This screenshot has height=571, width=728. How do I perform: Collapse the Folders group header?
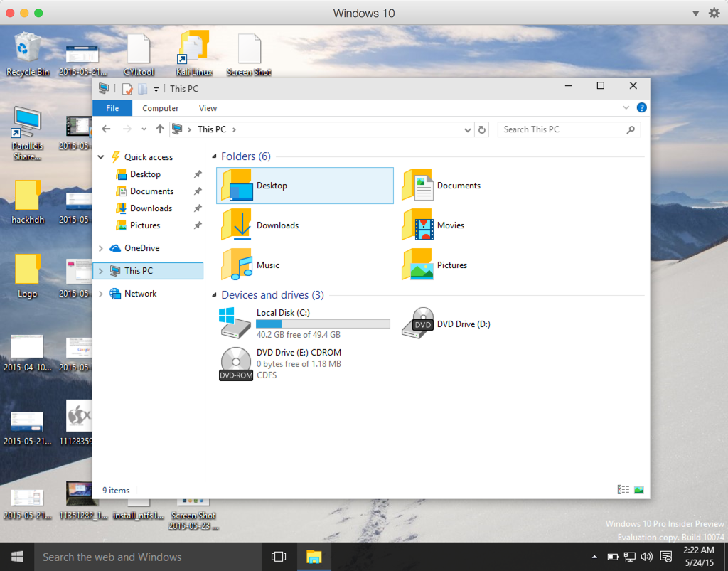coord(215,156)
